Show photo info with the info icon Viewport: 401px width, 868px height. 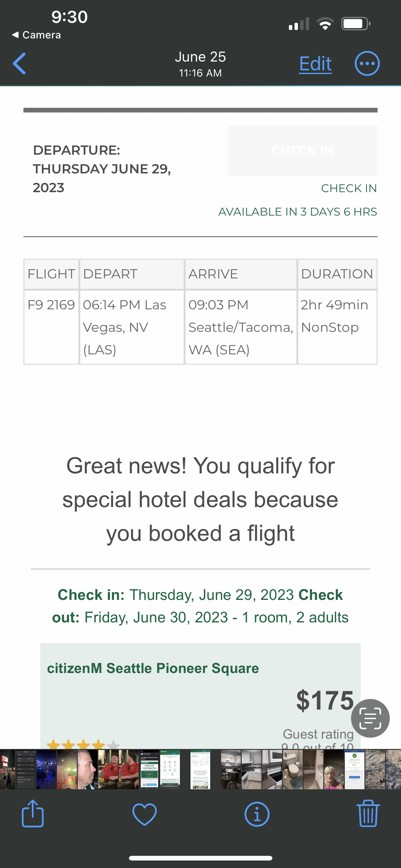pyautogui.click(x=257, y=814)
